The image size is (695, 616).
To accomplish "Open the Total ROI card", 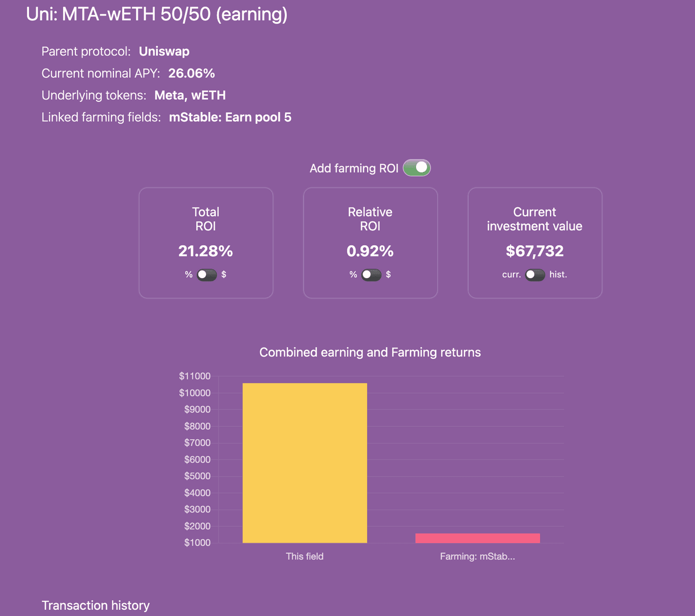I will (x=206, y=243).
